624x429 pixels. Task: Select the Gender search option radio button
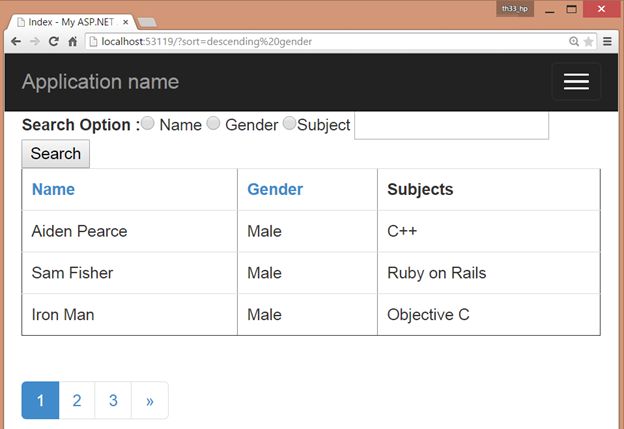(213, 124)
